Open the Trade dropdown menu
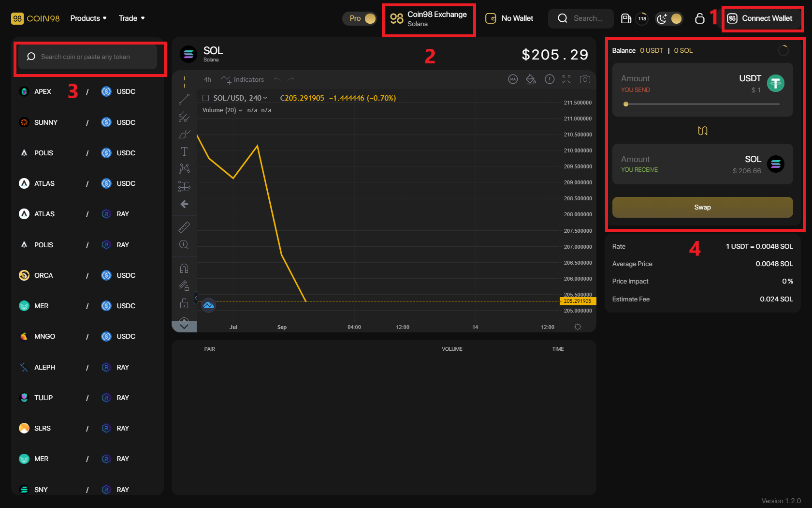 131,18
